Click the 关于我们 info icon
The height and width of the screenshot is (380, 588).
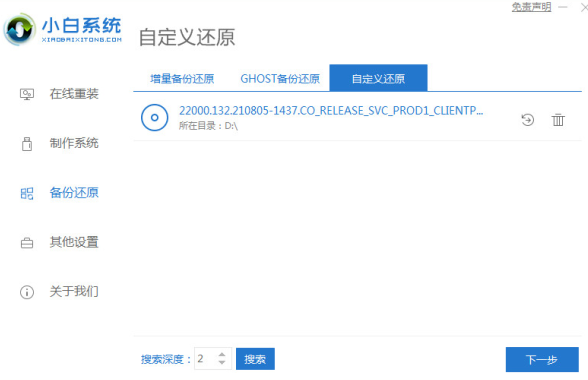pos(27,292)
